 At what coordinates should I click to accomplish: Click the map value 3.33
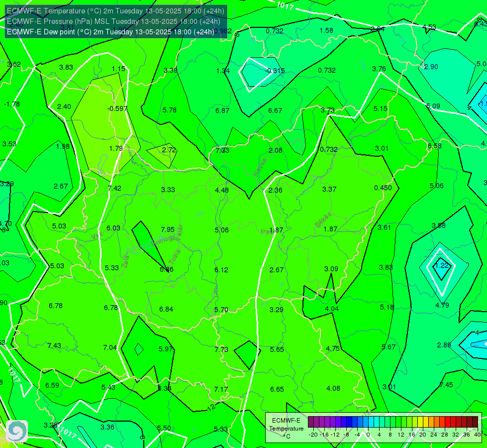pos(168,190)
